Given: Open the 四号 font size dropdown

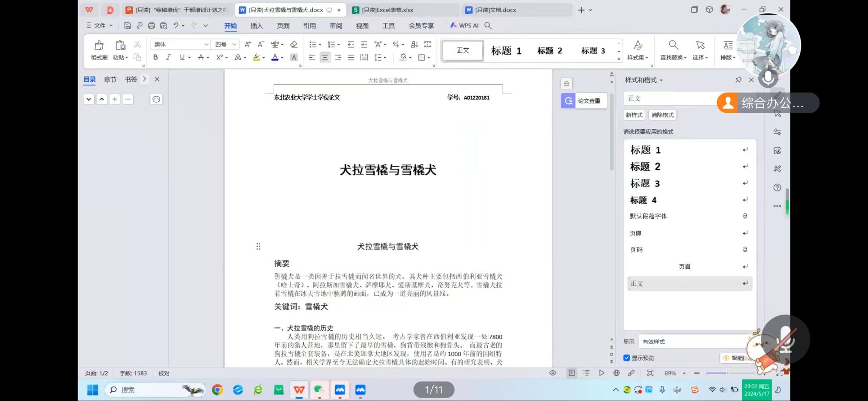Looking at the screenshot, I should [x=234, y=44].
